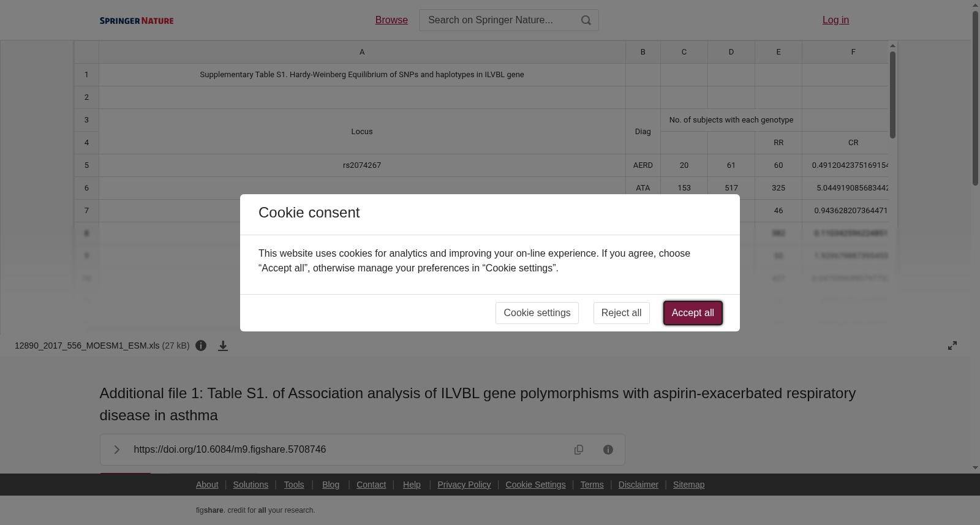Expand the DOI citation chevron
This screenshot has width=980, height=525.
pos(116,450)
